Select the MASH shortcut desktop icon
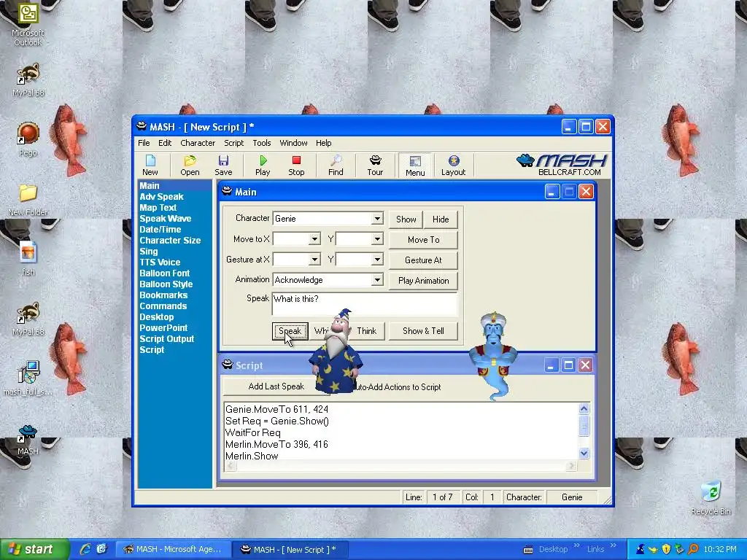 [x=28, y=440]
